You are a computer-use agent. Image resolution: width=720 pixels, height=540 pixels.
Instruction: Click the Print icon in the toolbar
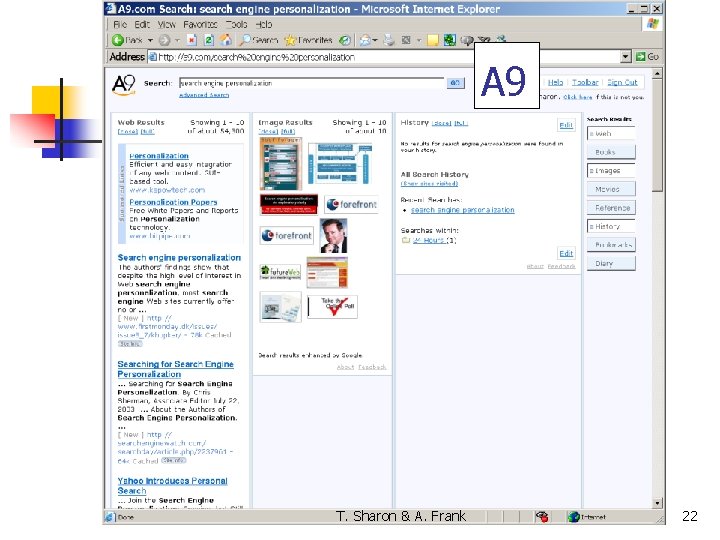tap(389, 40)
